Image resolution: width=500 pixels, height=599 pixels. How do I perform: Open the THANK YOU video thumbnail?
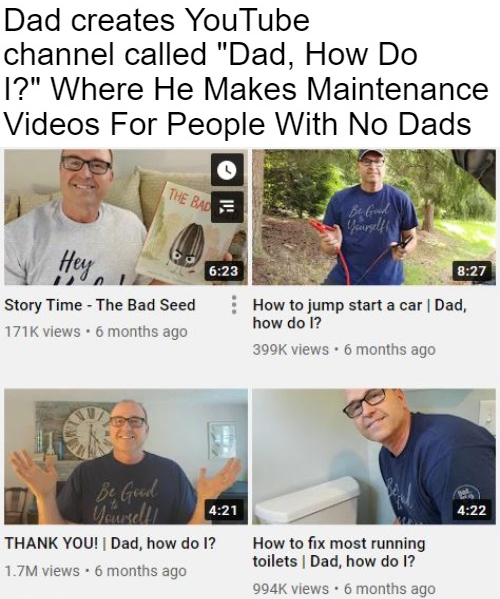click(126, 457)
